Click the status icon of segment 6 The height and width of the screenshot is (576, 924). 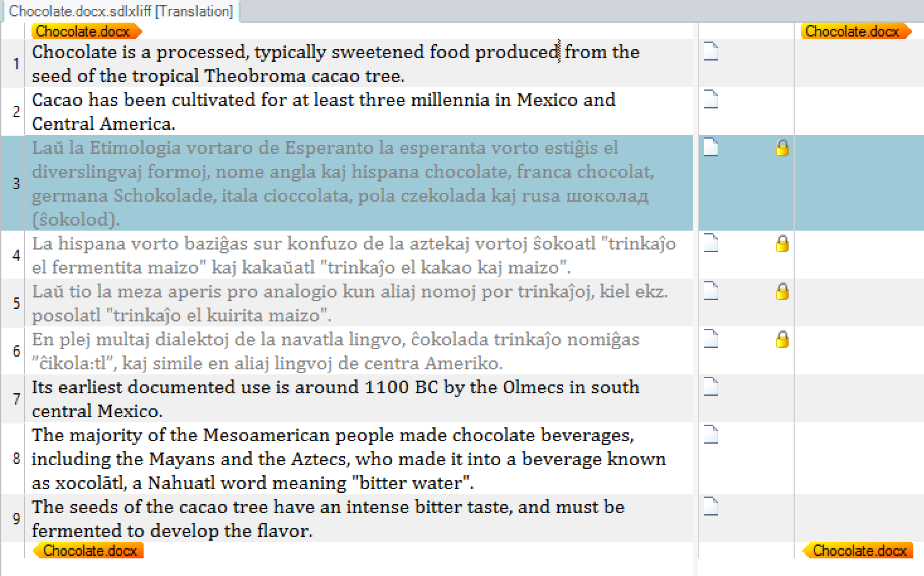pyautogui.click(x=710, y=339)
